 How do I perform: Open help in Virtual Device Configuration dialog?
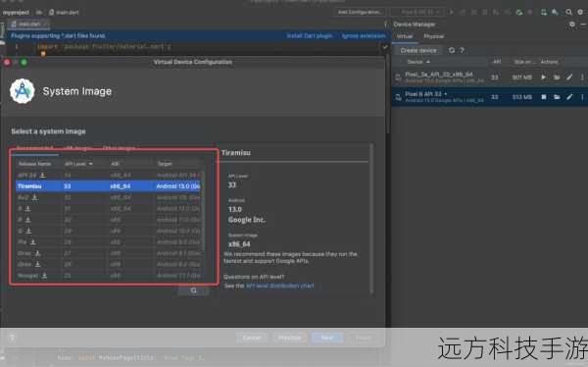pyautogui.click(x=12, y=338)
